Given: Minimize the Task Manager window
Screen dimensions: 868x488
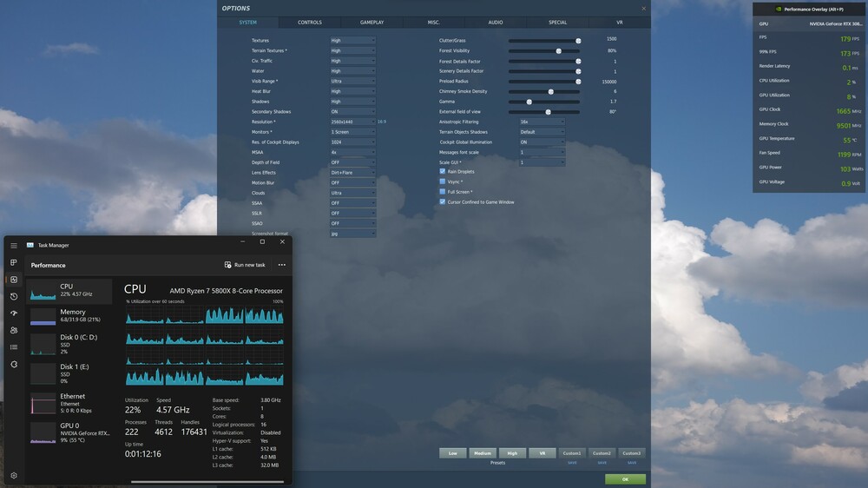Looking at the screenshot, I should [x=242, y=242].
